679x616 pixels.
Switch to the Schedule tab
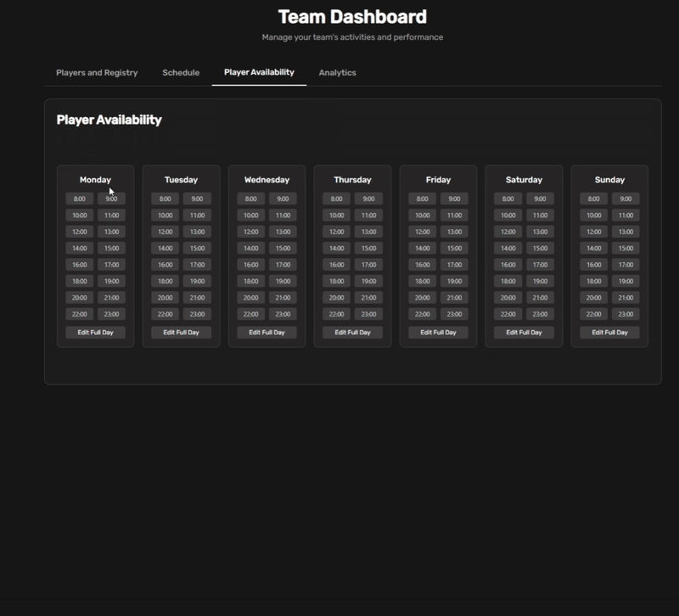[x=181, y=73]
